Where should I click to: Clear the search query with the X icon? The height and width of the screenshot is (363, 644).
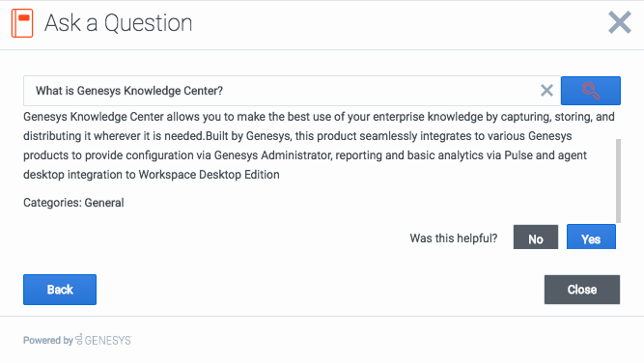click(x=546, y=91)
